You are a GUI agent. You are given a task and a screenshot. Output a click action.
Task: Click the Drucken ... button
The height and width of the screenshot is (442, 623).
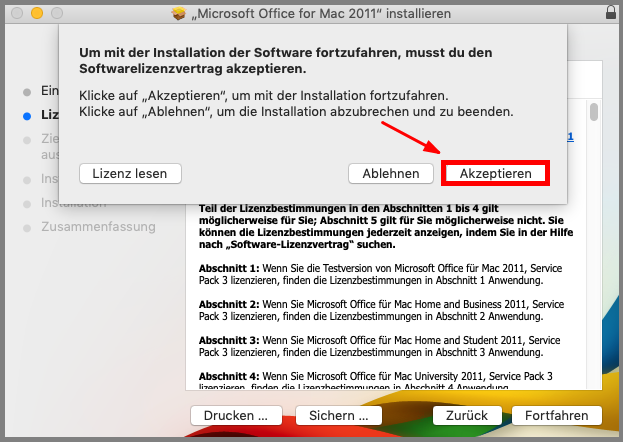tap(236, 415)
